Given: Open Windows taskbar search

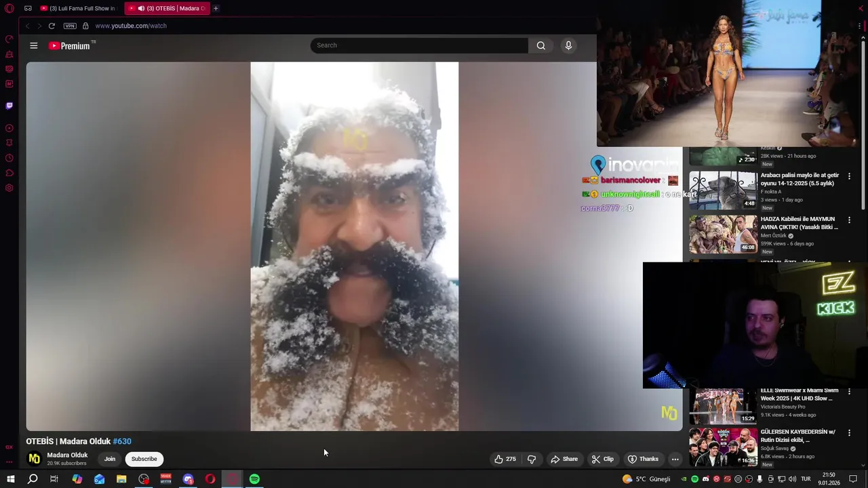Looking at the screenshot, I should [33, 479].
